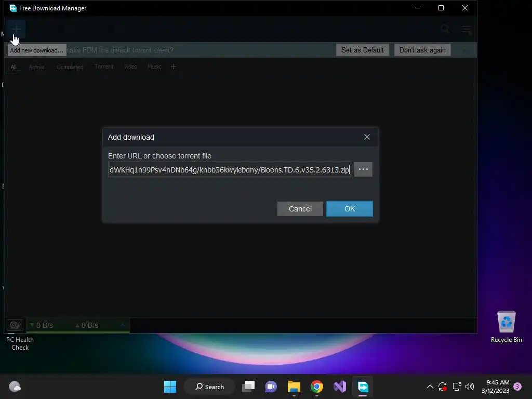The width and height of the screenshot is (532, 399).
Task: Open network settings tray icon
Action: (457, 387)
